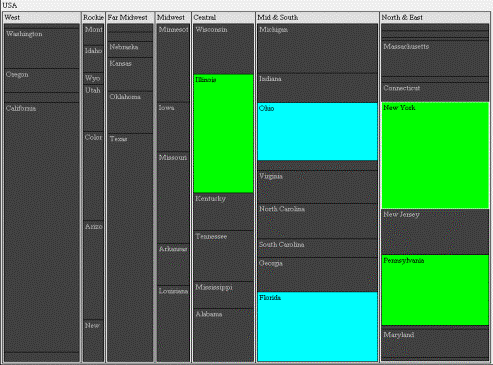The image size is (493, 365).
Task: Click the New Jersey cell
Action: point(435,232)
